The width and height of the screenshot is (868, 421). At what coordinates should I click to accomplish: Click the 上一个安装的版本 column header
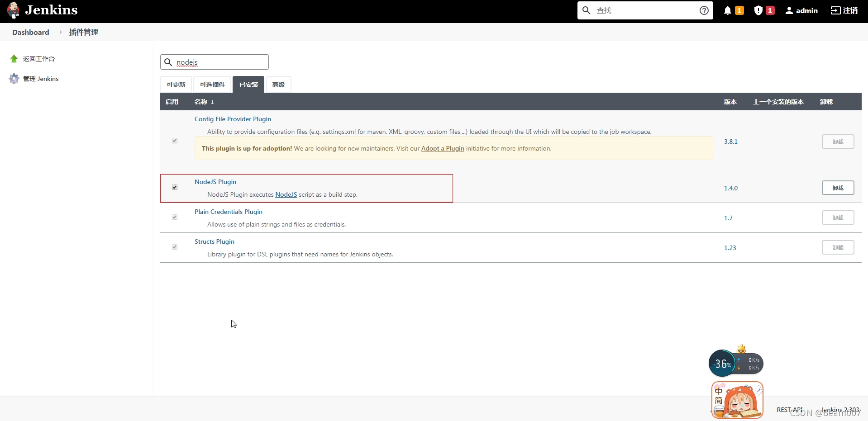coord(778,102)
